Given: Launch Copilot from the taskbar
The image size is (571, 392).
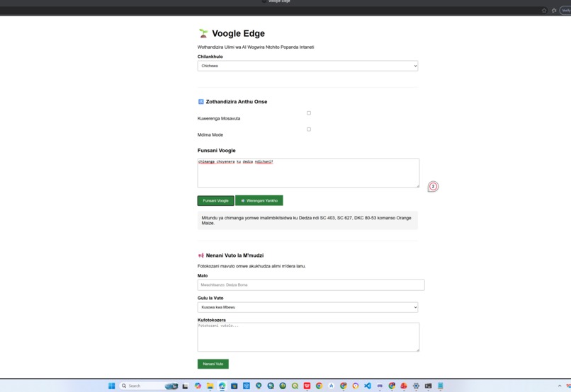Looking at the screenshot, I should 198,386.
